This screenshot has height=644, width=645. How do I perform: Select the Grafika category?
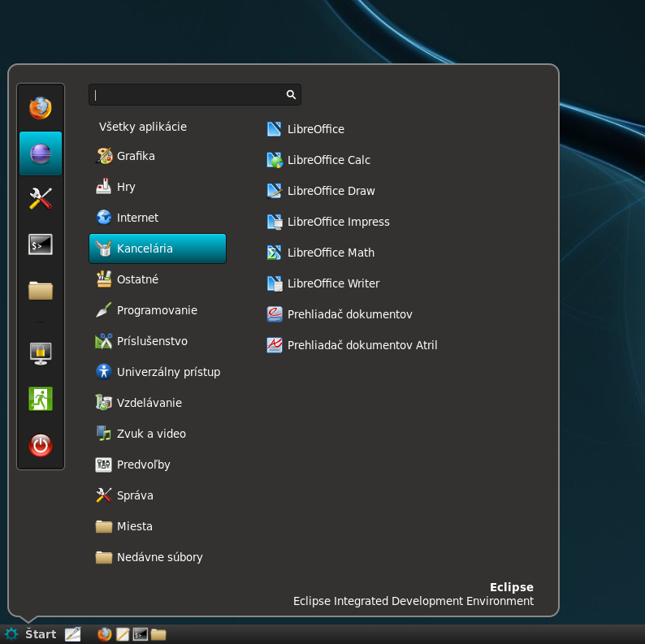(158, 156)
